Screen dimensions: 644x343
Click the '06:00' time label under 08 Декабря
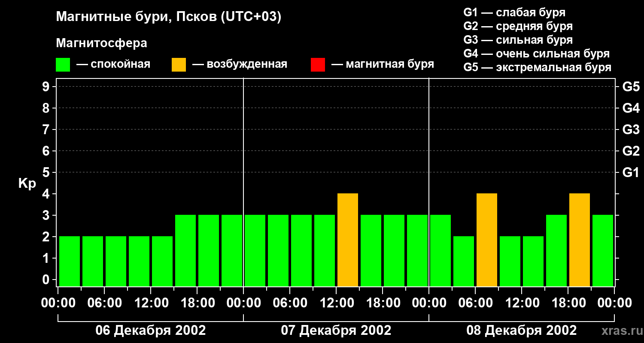pos(475,303)
